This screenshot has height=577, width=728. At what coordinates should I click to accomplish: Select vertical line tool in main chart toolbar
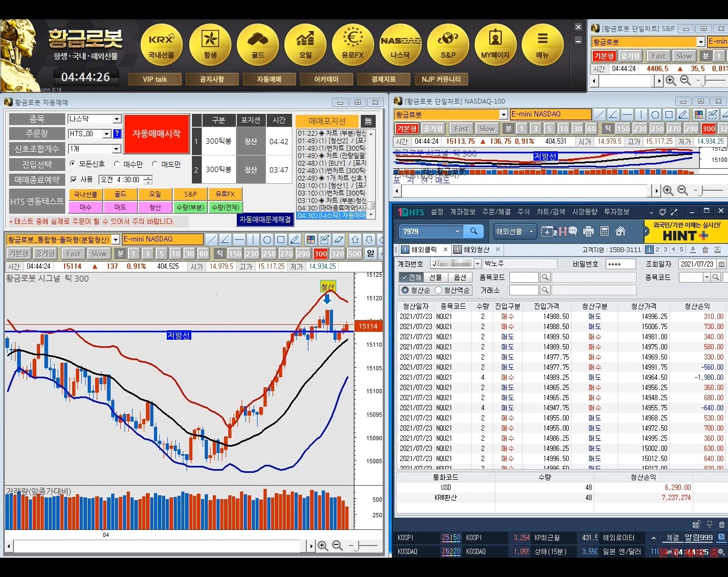253,239
